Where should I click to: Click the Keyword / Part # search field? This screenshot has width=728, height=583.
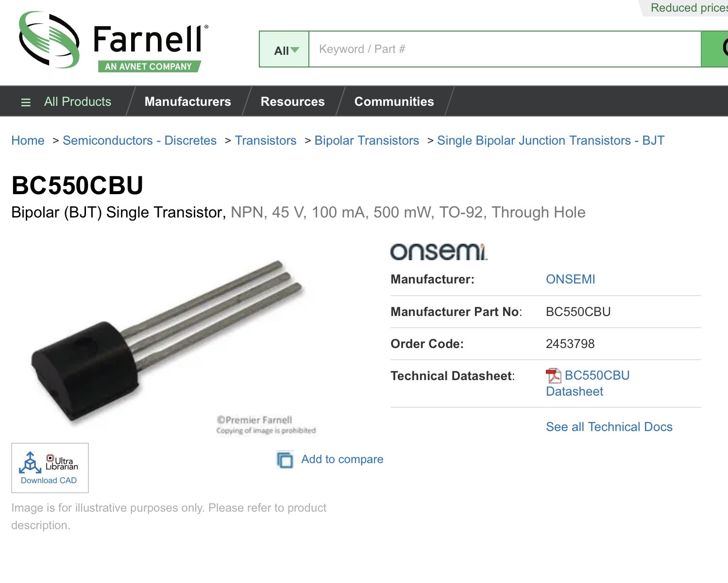(x=505, y=49)
